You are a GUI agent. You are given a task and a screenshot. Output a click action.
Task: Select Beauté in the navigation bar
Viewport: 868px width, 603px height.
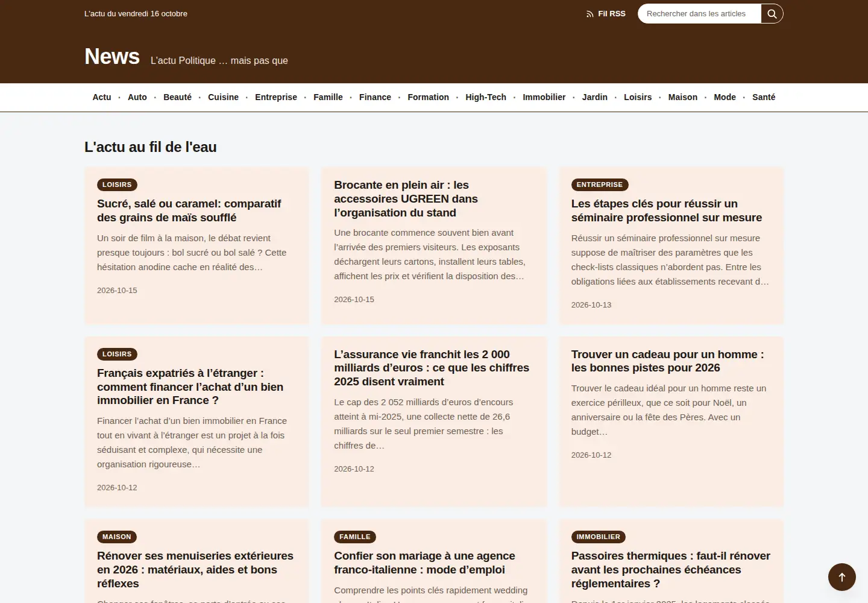(177, 97)
